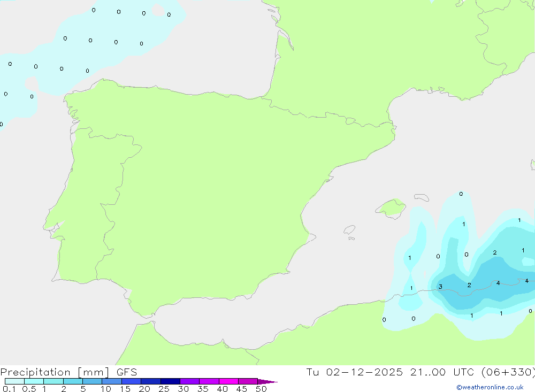Screen dimensions: 535x392
Task: Click the over-50 arrow tip of legend
Action: coord(267,381)
